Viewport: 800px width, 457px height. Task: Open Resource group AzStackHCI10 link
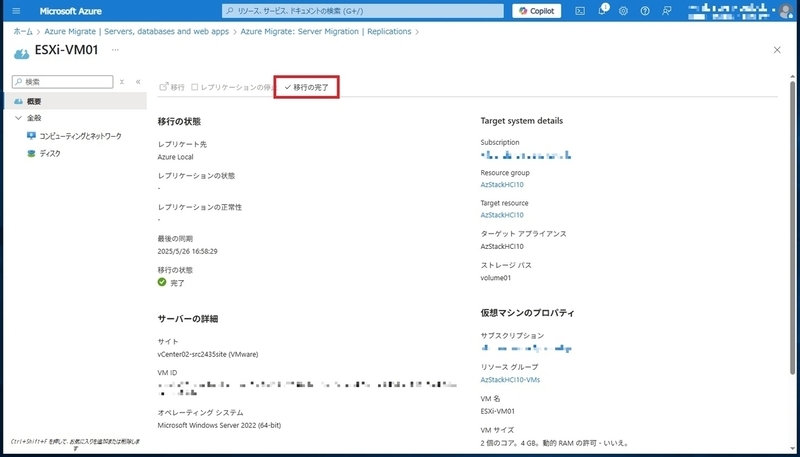pyautogui.click(x=502, y=185)
